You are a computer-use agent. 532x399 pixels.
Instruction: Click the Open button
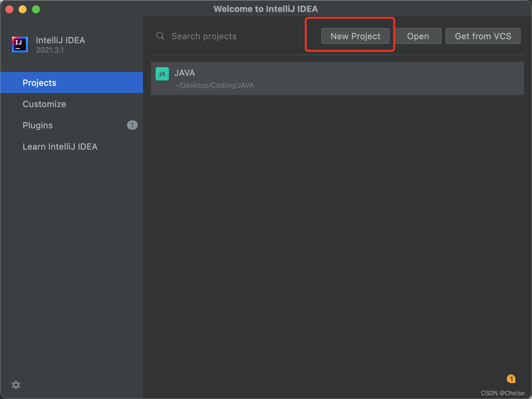[x=418, y=36]
